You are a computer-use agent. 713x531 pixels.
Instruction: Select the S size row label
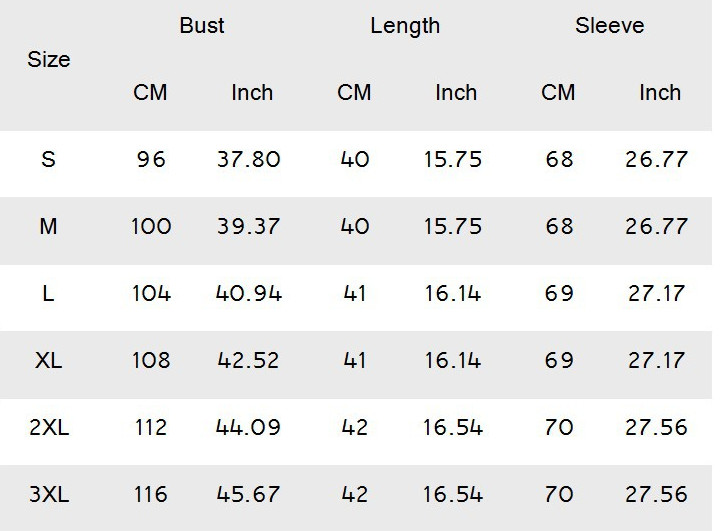[x=48, y=160]
